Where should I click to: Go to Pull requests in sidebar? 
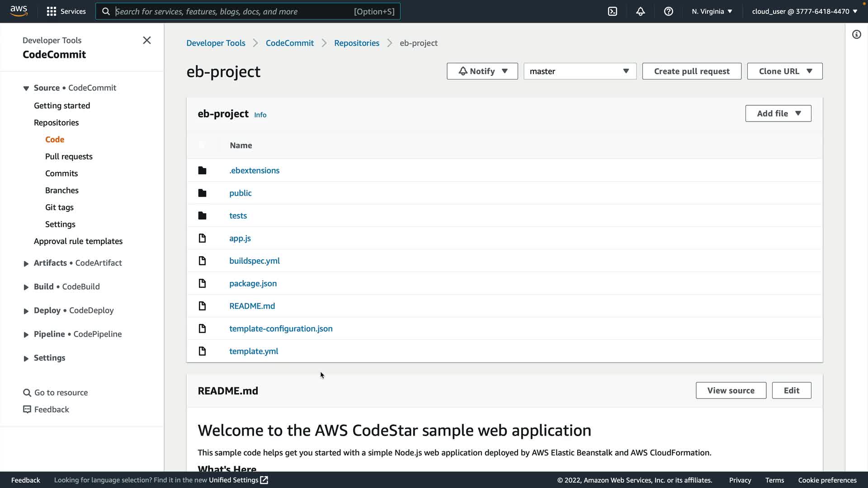pyautogui.click(x=69, y=156)
